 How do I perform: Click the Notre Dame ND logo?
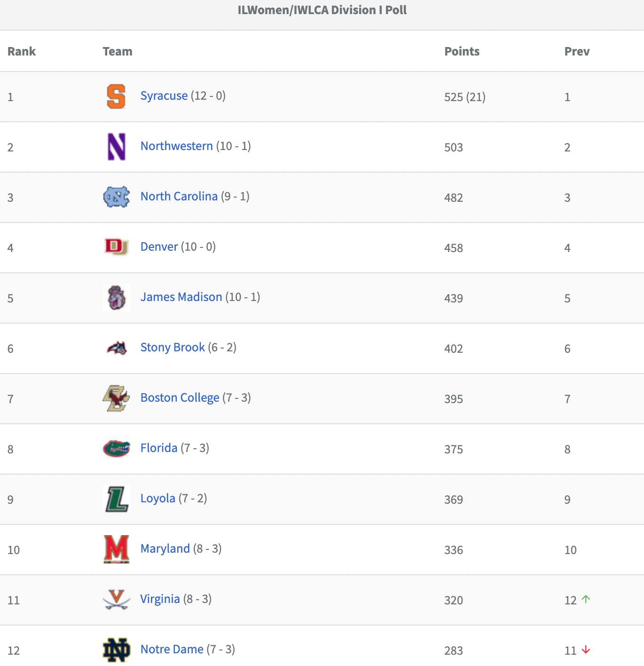[116, 650]
